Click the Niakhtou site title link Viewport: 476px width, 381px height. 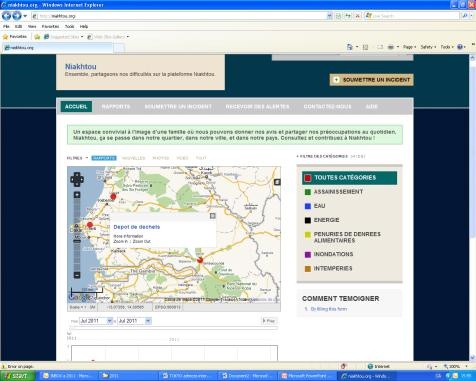point(81,66)
